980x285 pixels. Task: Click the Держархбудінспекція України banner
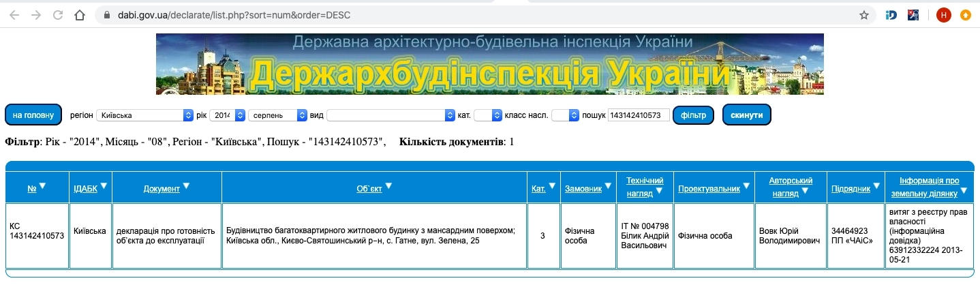pos(489,64)
